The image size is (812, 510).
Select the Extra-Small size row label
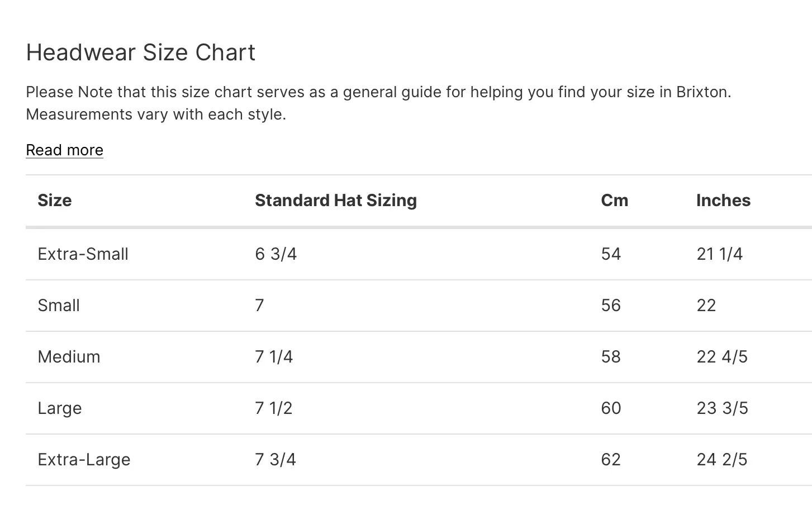pyautogui.click(x=83, y=254)
